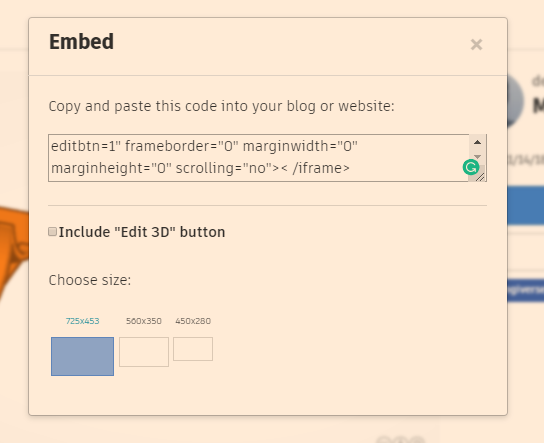Click the green Grammarly icon in the code box
The height and width of the screenshot is (443, 544).
[x=471, y=167]
